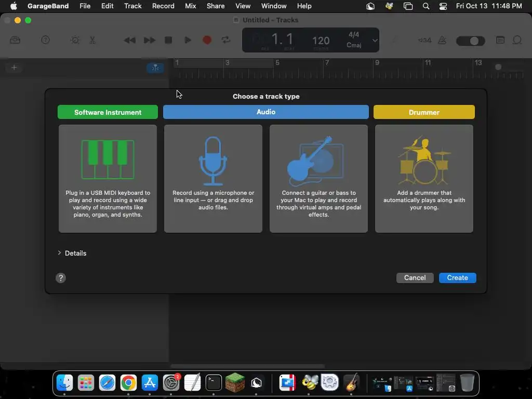
Task: Toggle the Cycle loop button
Action: pos(226,40)
